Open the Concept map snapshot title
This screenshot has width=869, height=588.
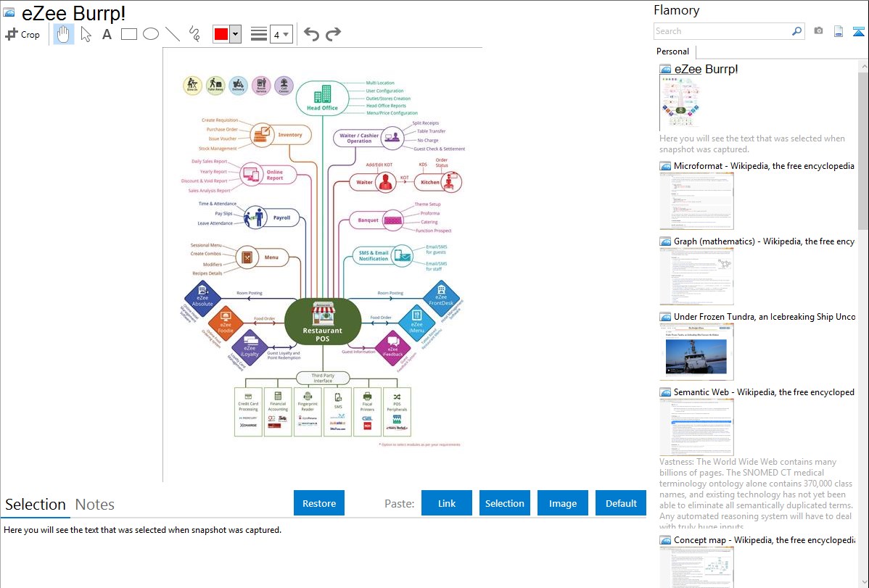click(x=764, y=539)
